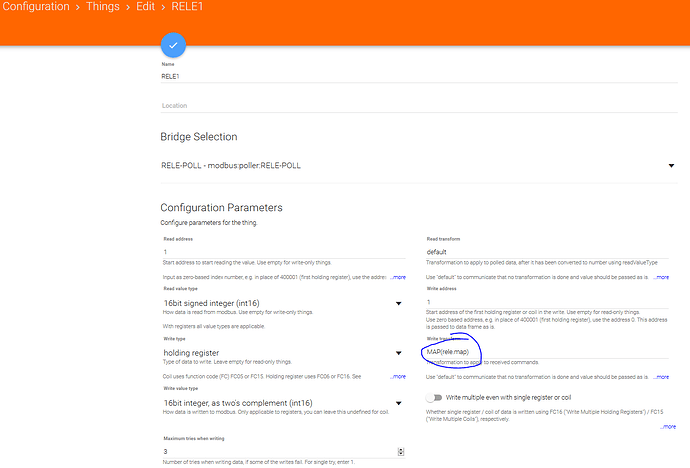Click the more link under Write type
690x468 pixels.
397,376
